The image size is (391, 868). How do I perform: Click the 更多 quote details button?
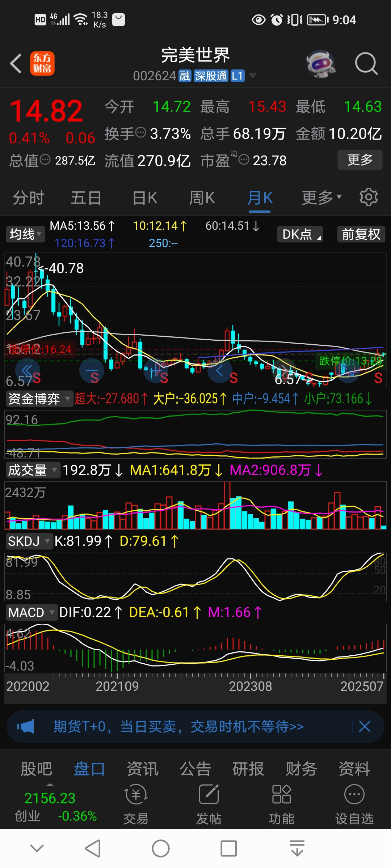coord(360,160)
